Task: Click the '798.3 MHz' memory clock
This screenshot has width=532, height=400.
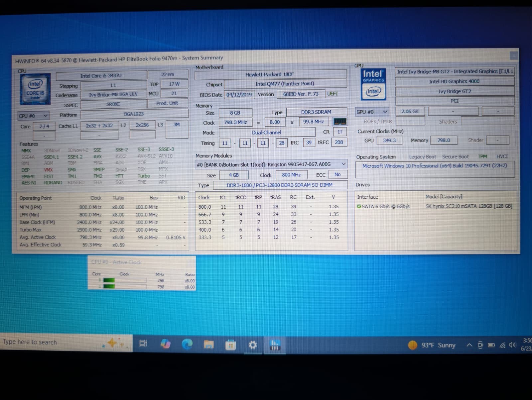Action: [235, 122]
